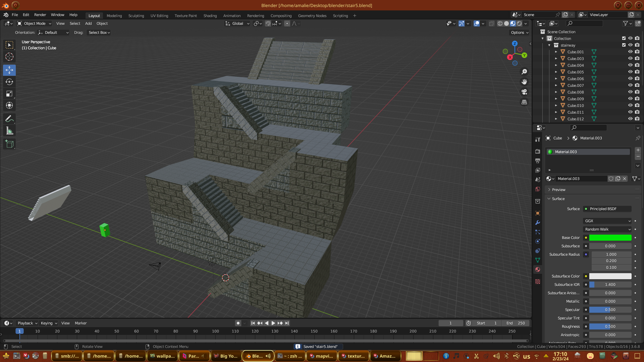Image resolution: width=644 pixels, height=362 pixels.
Task: Open the World properties tab
Action: click(x=538, y=189)
